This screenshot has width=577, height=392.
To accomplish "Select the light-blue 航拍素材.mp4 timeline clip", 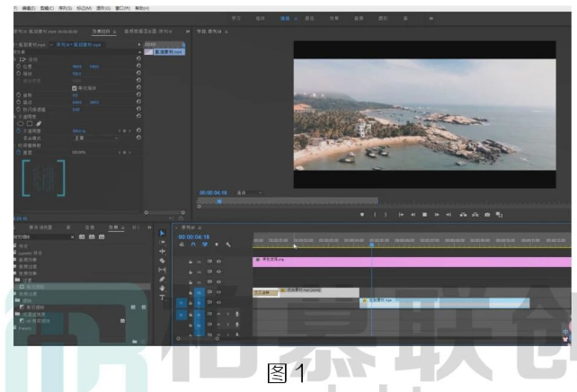I will pos(445,303).
